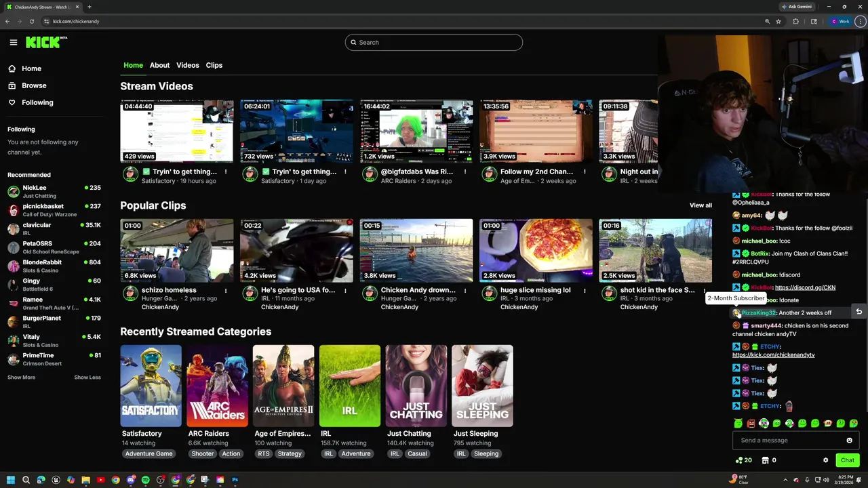Click the Casual tag under Just Chatting
Viewport: 868px width, 488px height.
417,453
